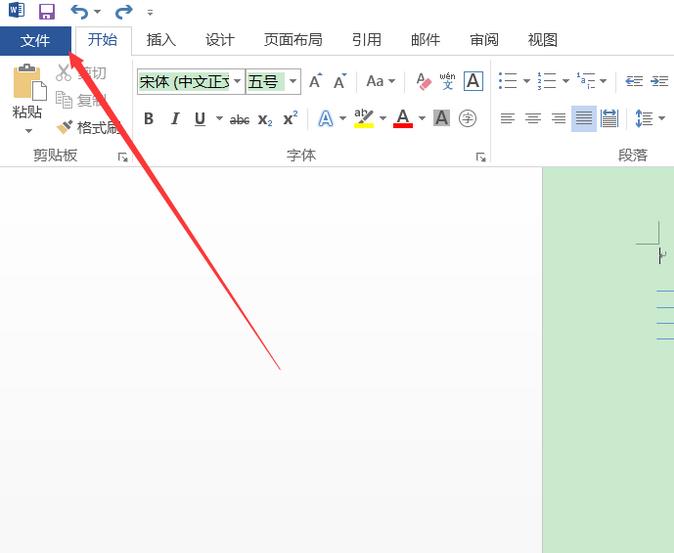Open the font name dropdown (宋体)
This screenshot has width=674, height=553.
pyautogui.click(x=237, y=82)
